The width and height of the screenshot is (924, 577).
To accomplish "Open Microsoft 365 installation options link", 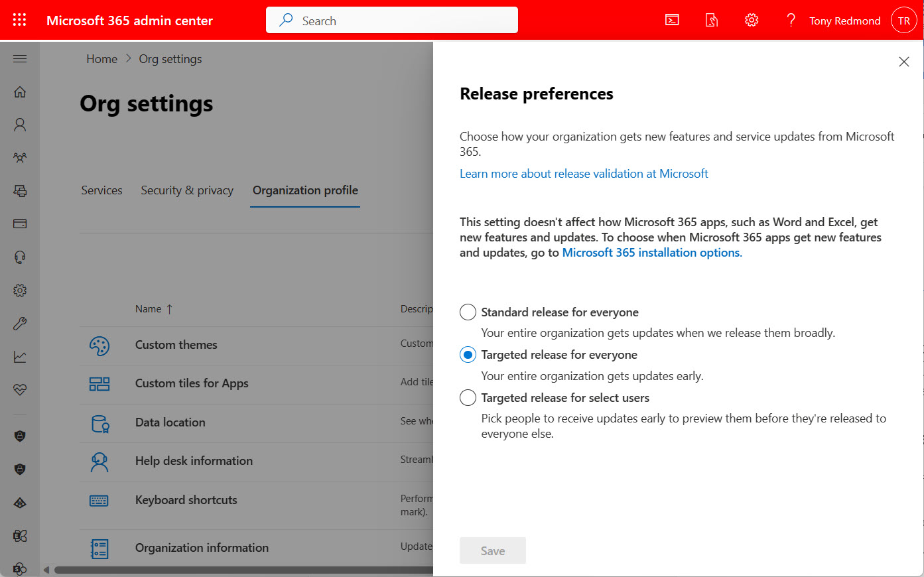I will [x=652, y=253].
